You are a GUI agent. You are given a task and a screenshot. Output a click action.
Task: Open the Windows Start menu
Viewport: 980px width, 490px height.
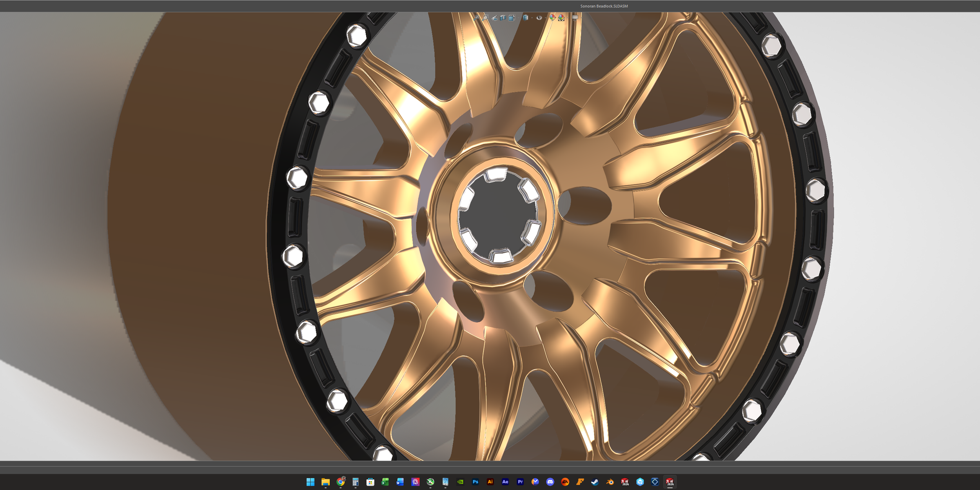tap(310, 482)
